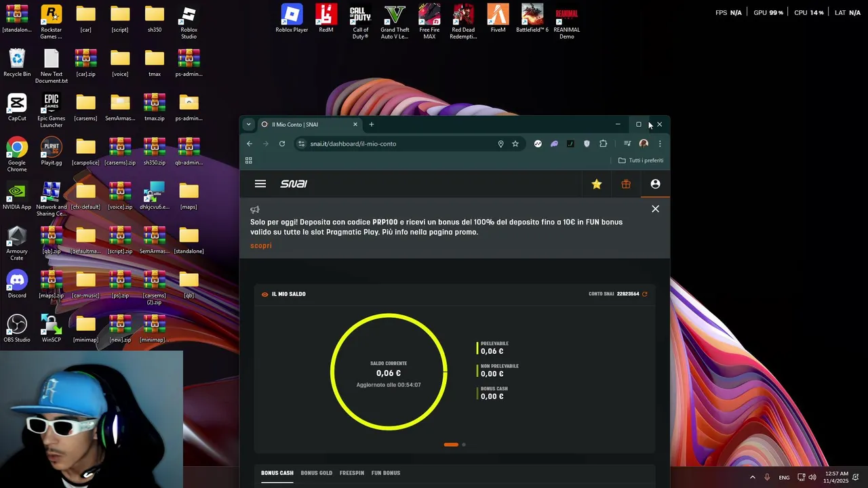Select the OBS Studio desktop icon

(x=17, y=328)
